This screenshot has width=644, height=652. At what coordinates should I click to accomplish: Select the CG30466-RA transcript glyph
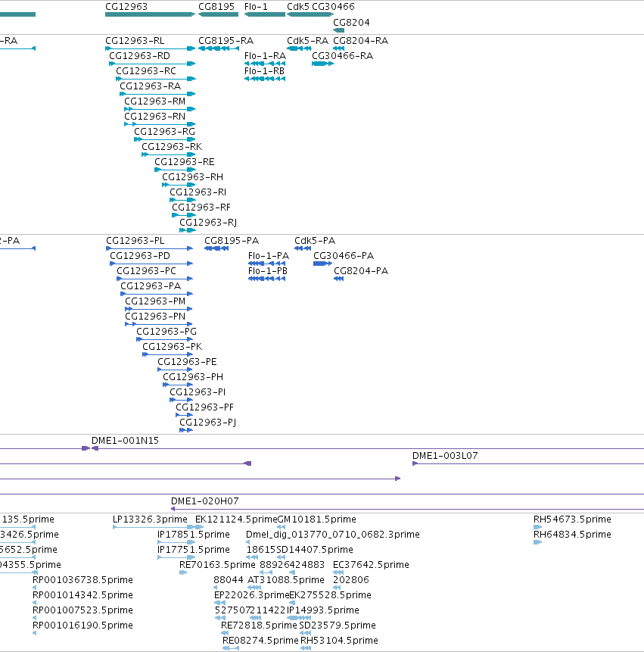click(323, 64)
